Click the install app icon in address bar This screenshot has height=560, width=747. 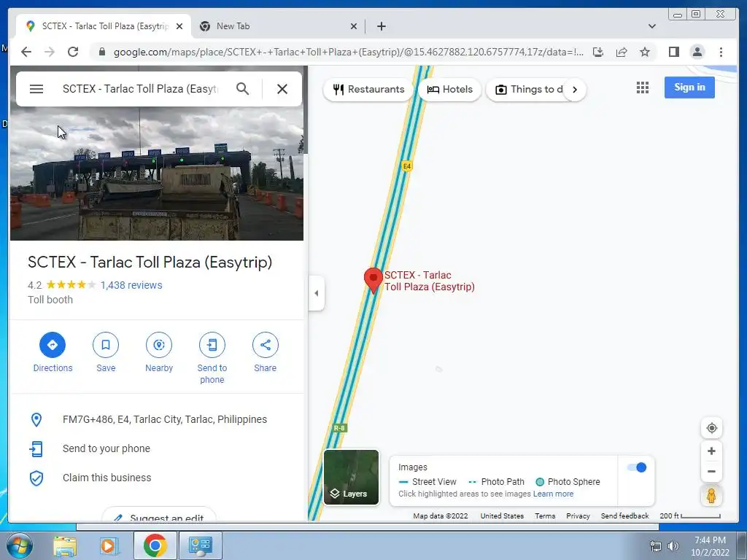[598, 52]
